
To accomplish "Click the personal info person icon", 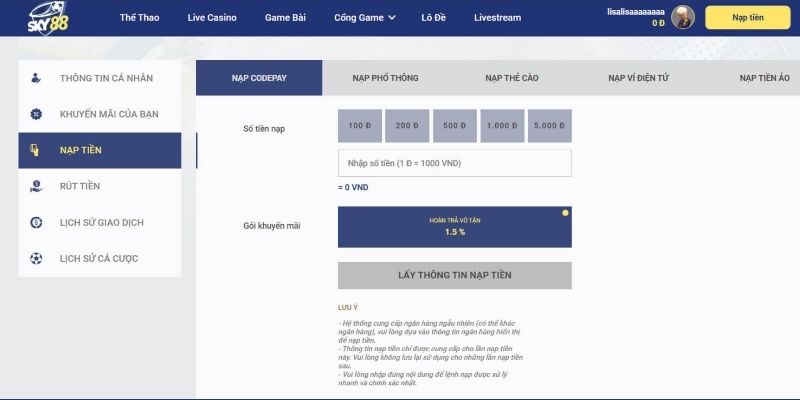I will tap(36, 78).
